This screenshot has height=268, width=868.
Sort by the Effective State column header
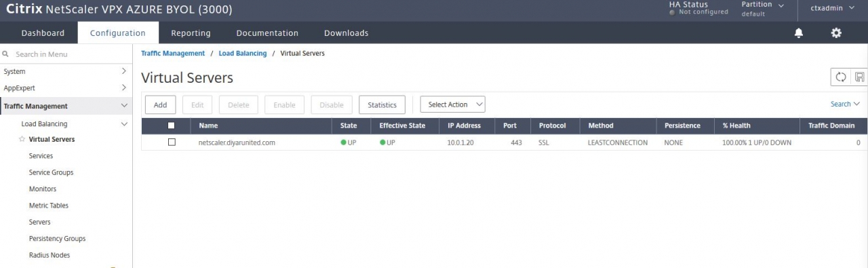(x=402, y=126)
